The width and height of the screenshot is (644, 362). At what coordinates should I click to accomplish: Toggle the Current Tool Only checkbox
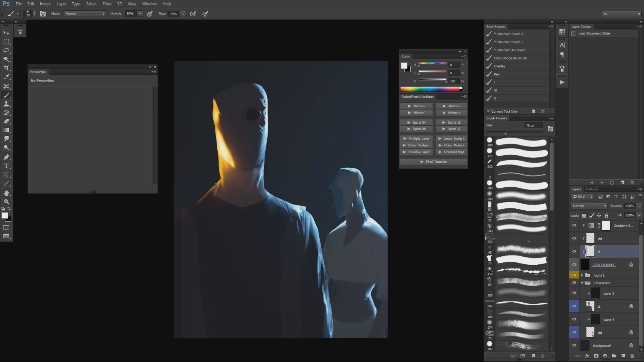tap(489, 111)
